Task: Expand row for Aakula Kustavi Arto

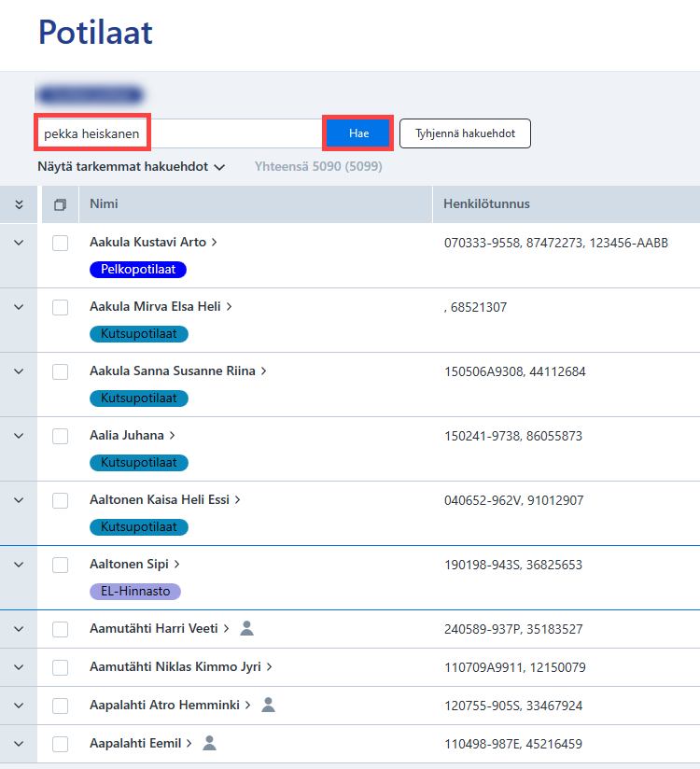Action: [x=19, y=243]
